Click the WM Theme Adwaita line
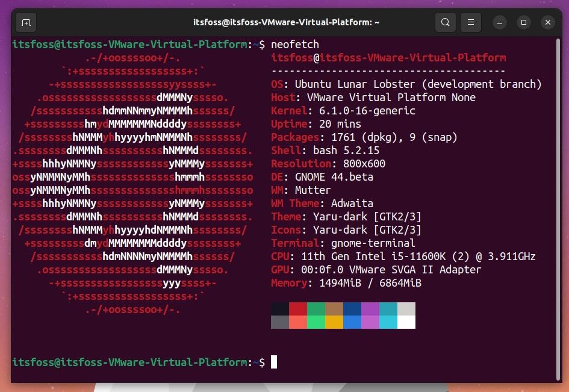Screen dimensions: 569x392 pyautogui.click(x=322, y=204)
